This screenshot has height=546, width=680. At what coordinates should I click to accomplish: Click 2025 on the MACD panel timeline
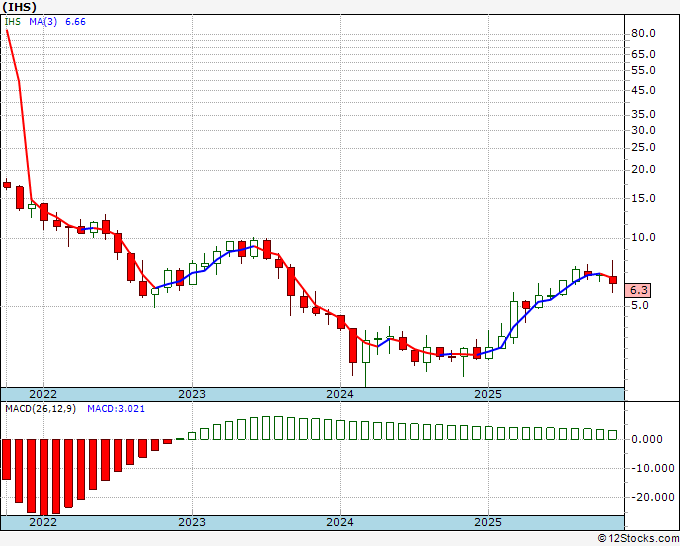[x=488, y=522]
